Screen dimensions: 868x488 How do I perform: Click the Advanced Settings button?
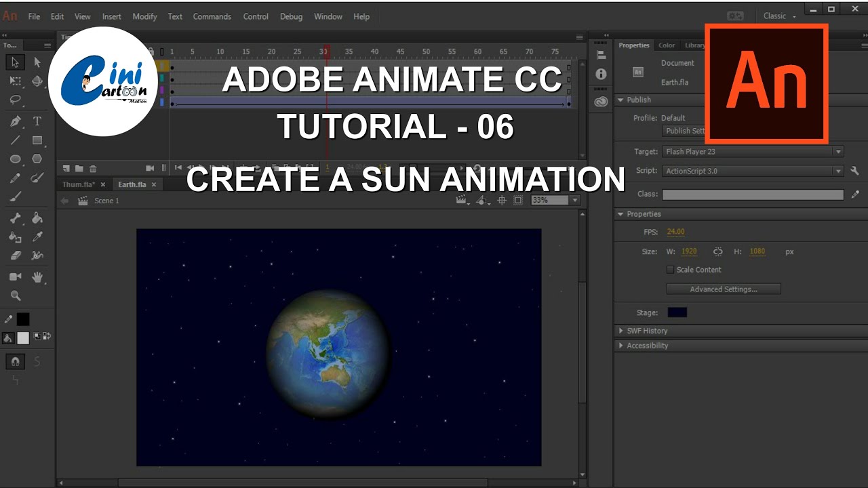click(724, 289)
